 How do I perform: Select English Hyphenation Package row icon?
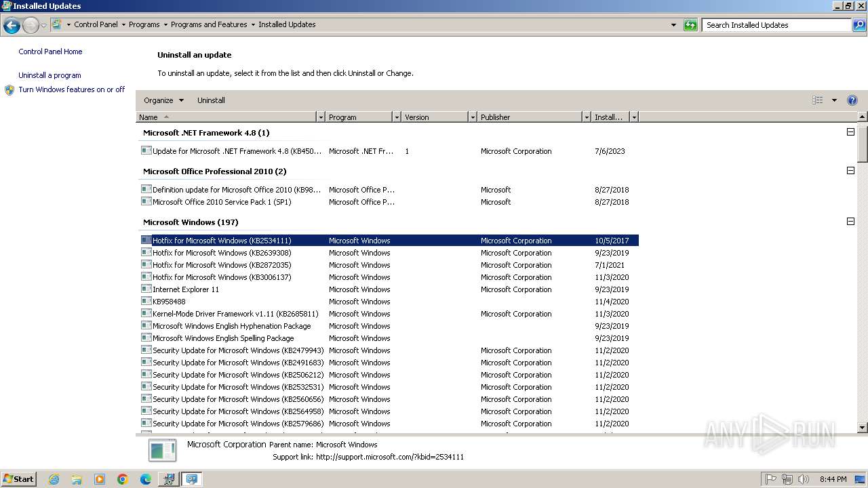click(x=146, y=325)
